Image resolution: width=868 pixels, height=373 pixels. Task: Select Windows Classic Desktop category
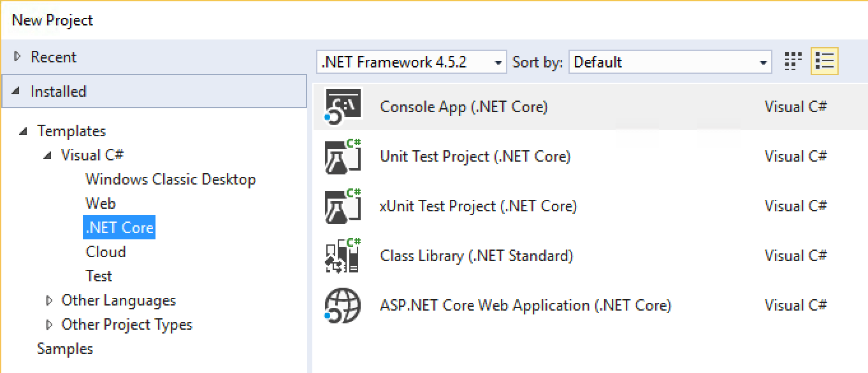(x=171, y=179)
